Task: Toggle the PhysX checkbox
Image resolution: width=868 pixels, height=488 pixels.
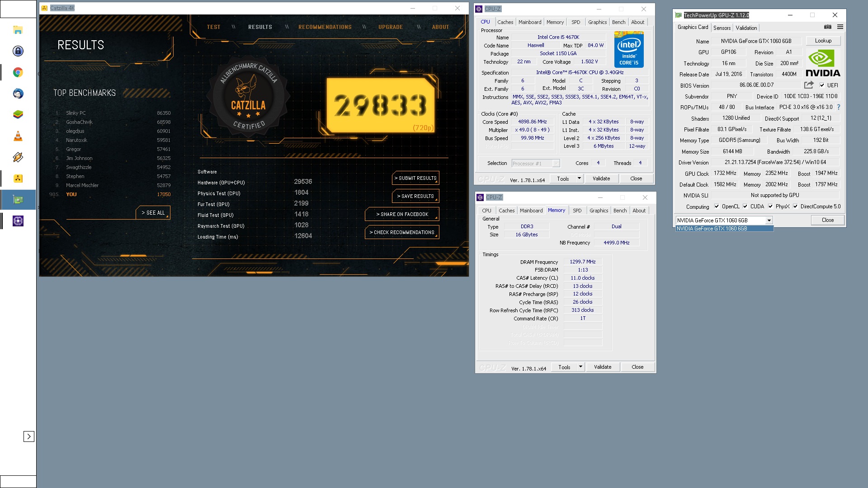Action: point(770,206)
